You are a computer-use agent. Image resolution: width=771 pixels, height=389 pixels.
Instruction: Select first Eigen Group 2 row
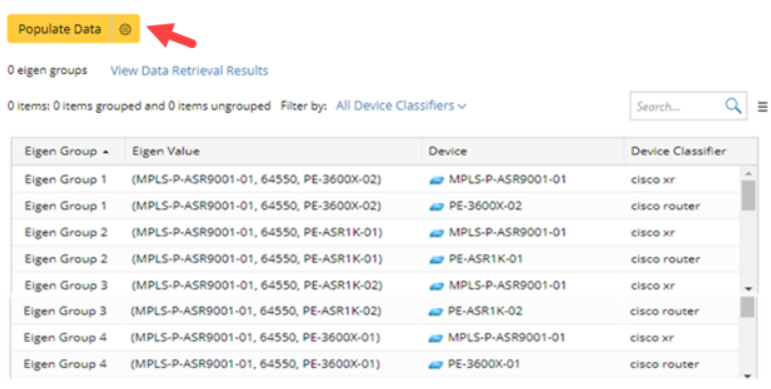click(376, 233)
